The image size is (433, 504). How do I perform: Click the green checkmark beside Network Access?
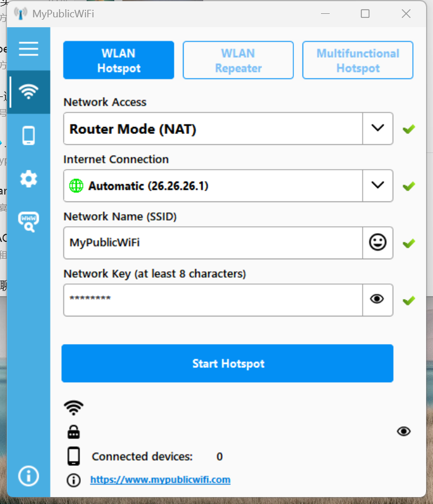pyautogui.click(x=409, y=129)
